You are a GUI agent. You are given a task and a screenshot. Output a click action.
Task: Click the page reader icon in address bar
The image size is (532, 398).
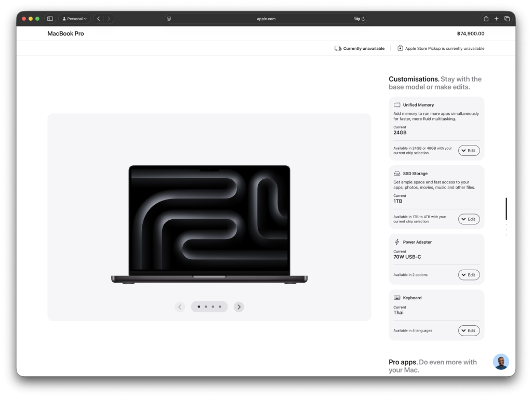[x=169, y=19]
